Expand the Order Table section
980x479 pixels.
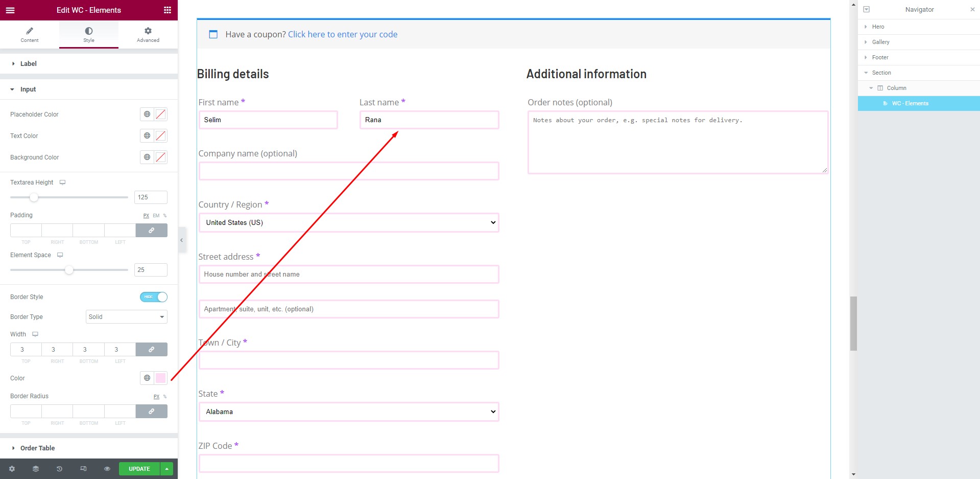(x=37, y=448)
